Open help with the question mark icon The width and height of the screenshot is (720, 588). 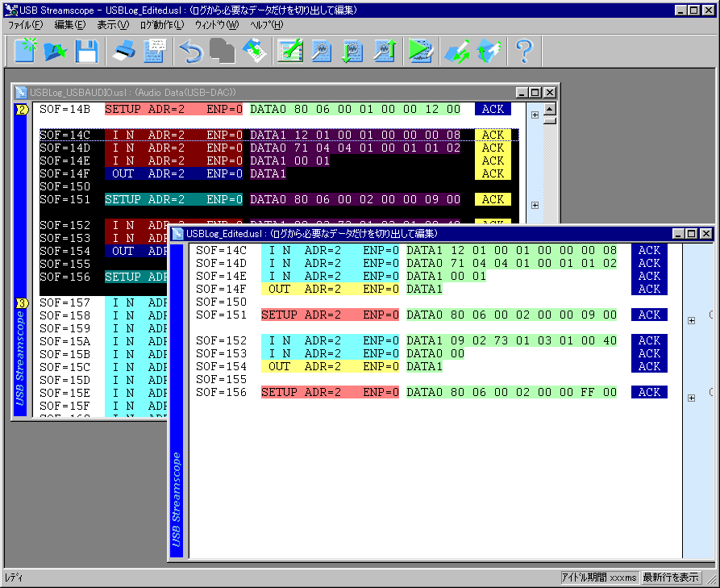[524, 51]
